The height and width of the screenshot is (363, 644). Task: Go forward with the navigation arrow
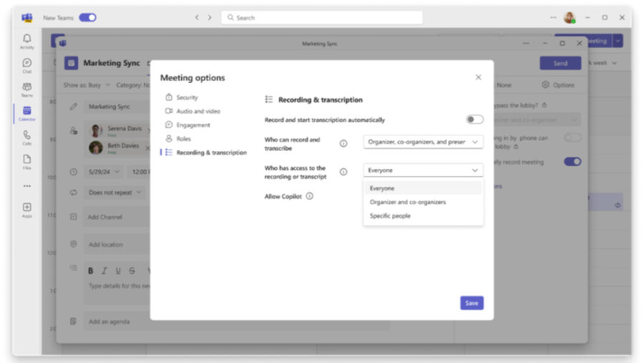point(210,18)
